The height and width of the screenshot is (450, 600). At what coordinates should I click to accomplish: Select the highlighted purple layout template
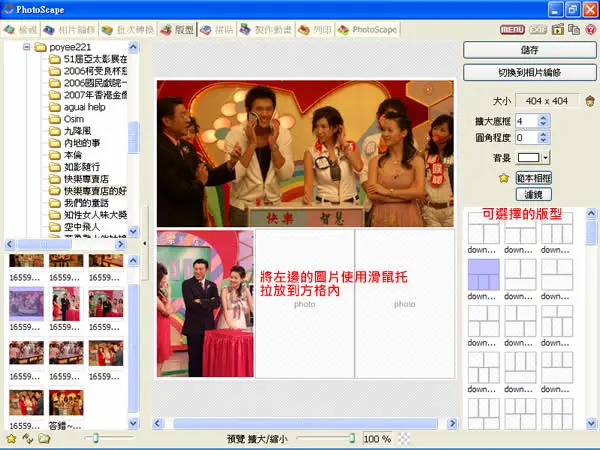484,274
